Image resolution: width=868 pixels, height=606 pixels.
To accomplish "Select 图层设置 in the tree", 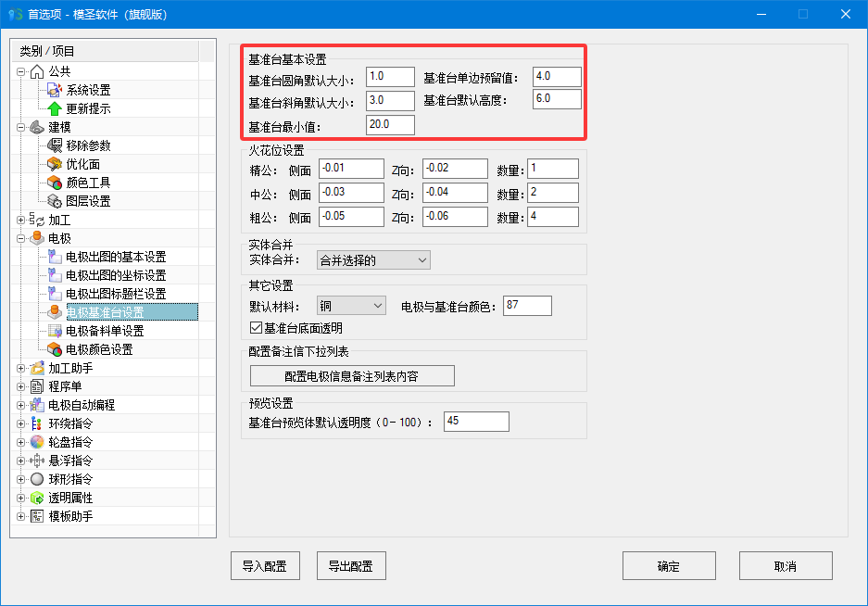I will click(x=89, y=201).
